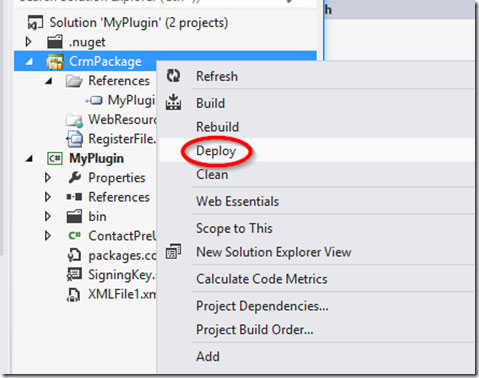Click the ContactPre C# file icon
Image resolution: width=479 pixels, height=378 pixels.
(x=74, y=236)
